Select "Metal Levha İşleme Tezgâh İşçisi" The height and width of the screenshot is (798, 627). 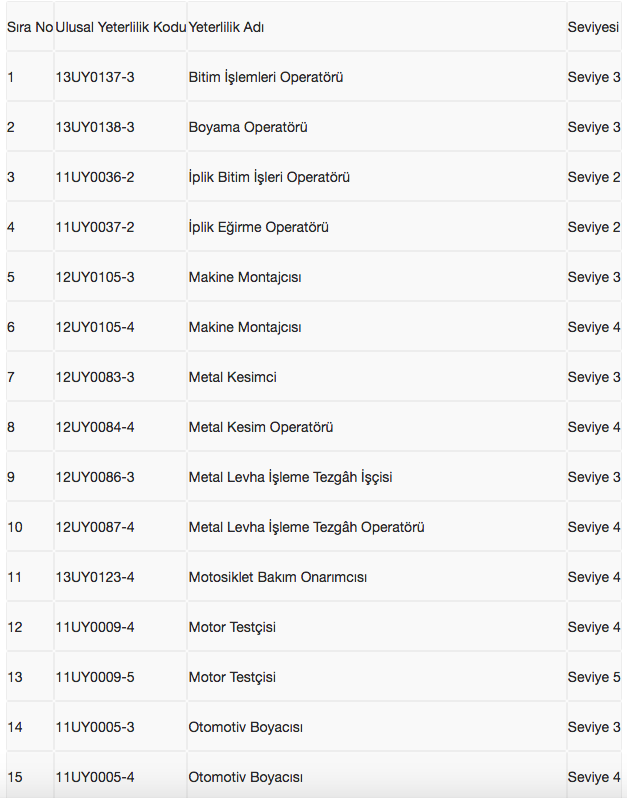290,477
